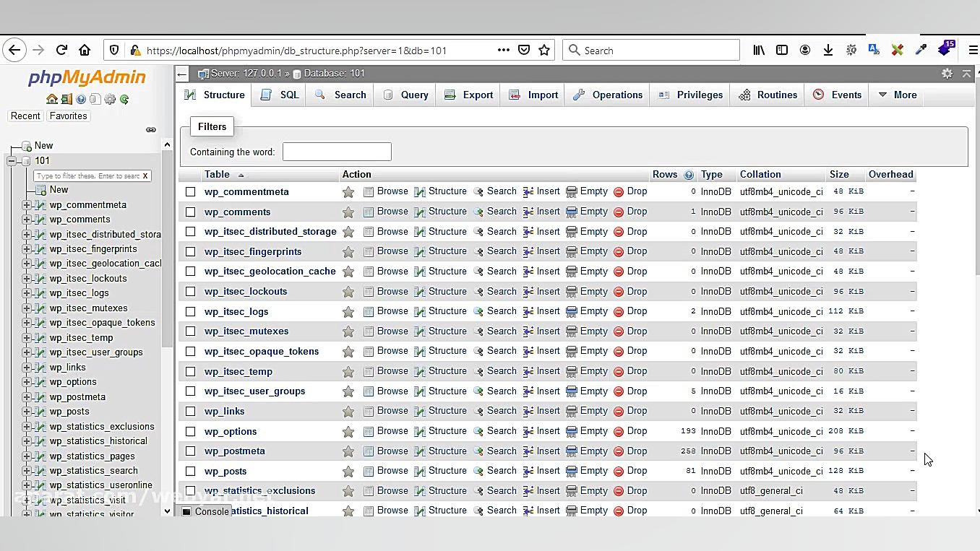Expand wp_statistics_pages in the sidebar tree
The height and width of the screenshot is (551, 980).
[x=27, y=456]
